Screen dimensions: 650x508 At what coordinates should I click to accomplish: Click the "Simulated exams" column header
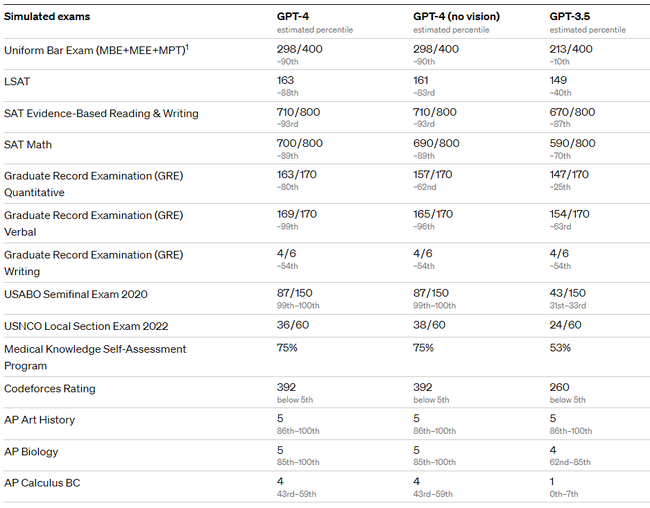tap(47, 17)
